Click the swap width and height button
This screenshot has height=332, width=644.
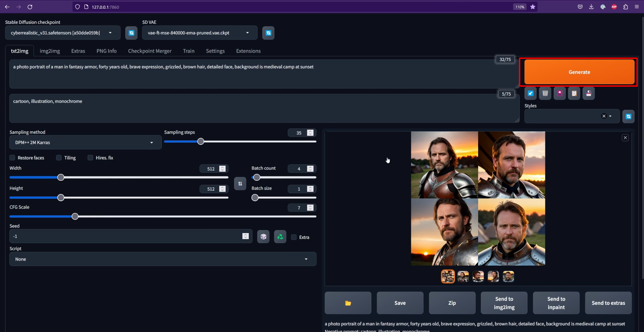pyautogui.click(x=240, y=183)
